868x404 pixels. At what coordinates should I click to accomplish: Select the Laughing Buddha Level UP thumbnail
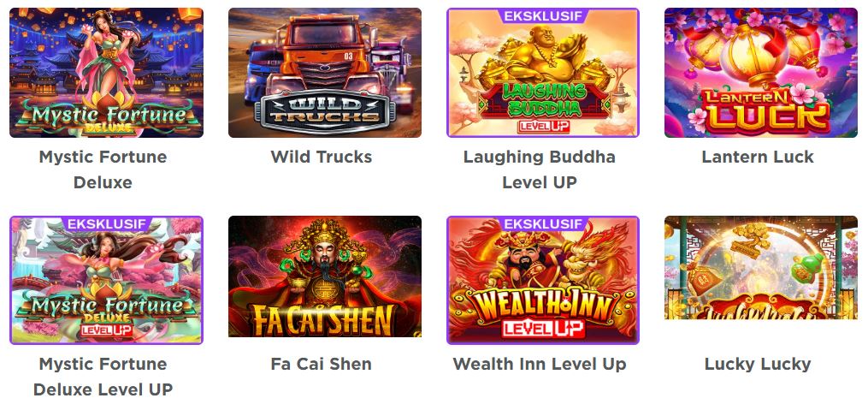543,73
